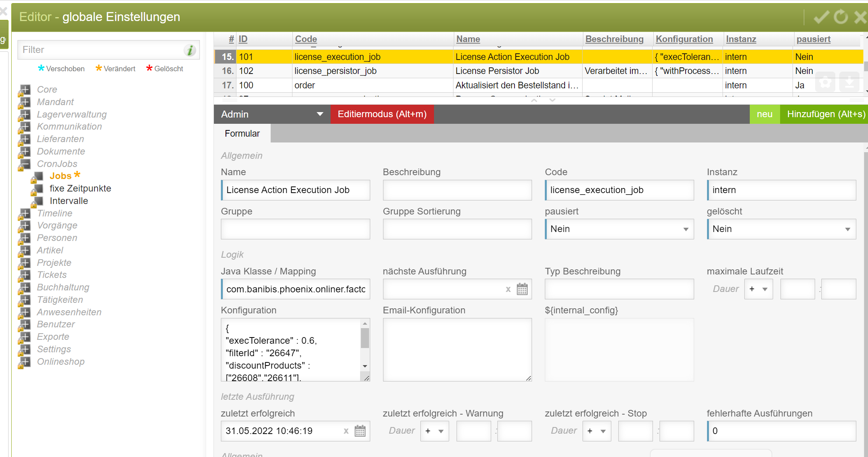
Task: Sort table by Name column
Action: (468, 39)
